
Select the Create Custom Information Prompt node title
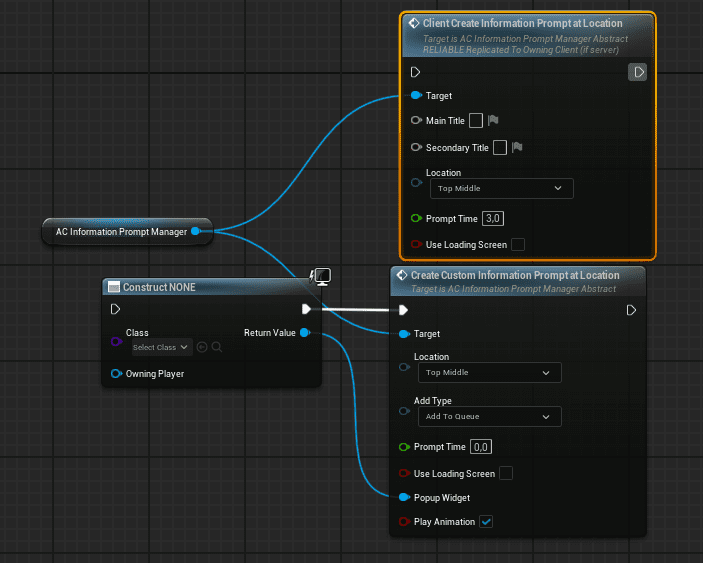[x=515, y=275]
